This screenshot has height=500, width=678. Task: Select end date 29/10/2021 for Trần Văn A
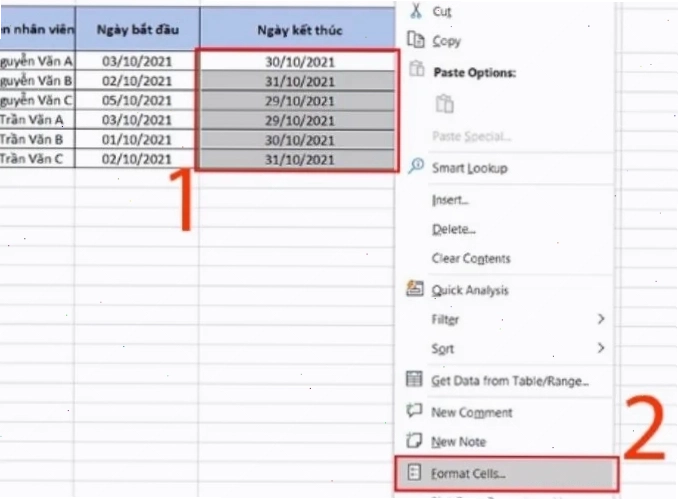pyautogui.click(x=298, y=120)
